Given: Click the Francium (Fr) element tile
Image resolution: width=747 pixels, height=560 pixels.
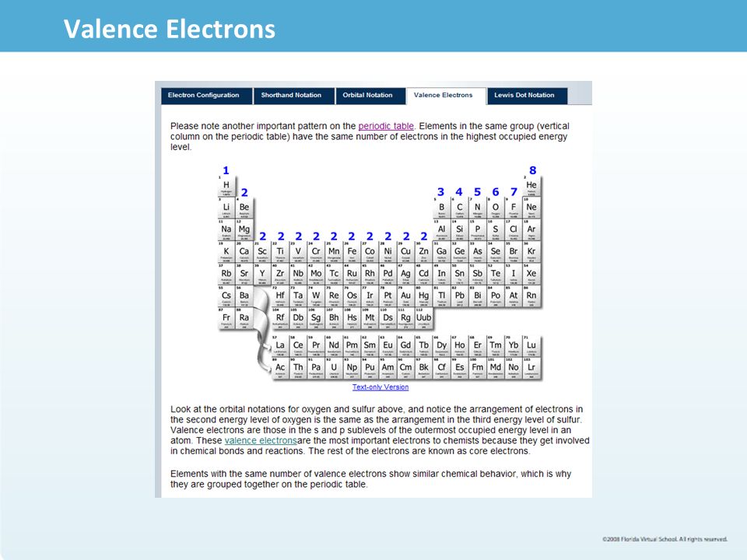Looking at the screenshot, I should [x=226, y=317].
